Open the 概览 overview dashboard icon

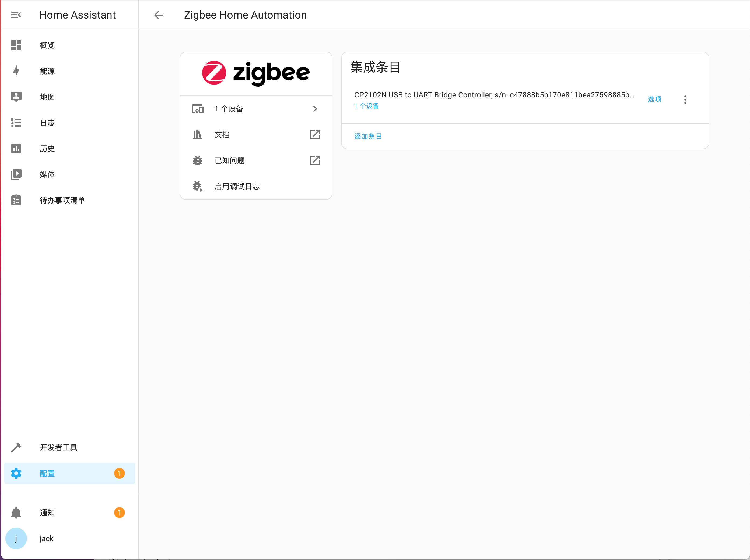tap(16, 45)
